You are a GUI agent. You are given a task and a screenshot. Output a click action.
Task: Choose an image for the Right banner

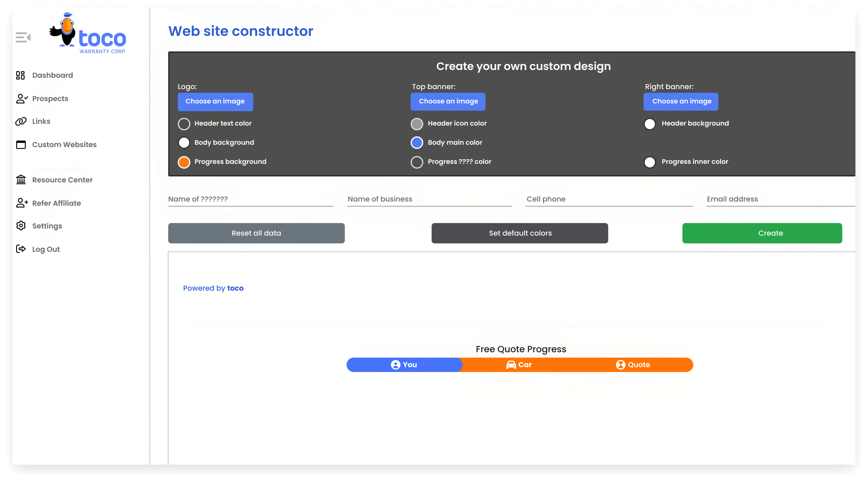tap(681, 102)
